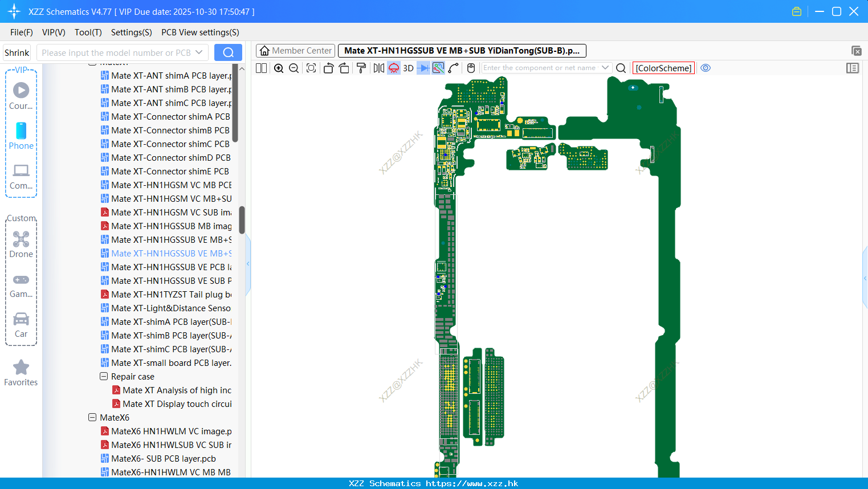Select the Mate XT-HN1HGSSUB VE MB+SUB tab

pyautogui.click(x=462, y=51)
